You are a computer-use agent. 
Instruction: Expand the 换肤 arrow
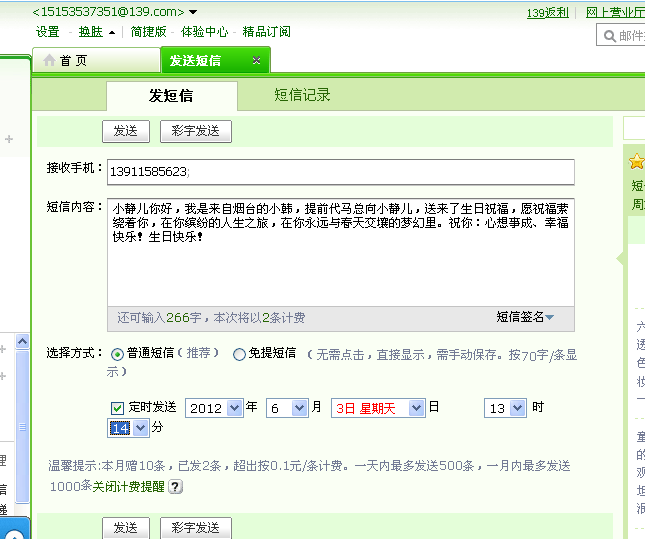(112, 33)
